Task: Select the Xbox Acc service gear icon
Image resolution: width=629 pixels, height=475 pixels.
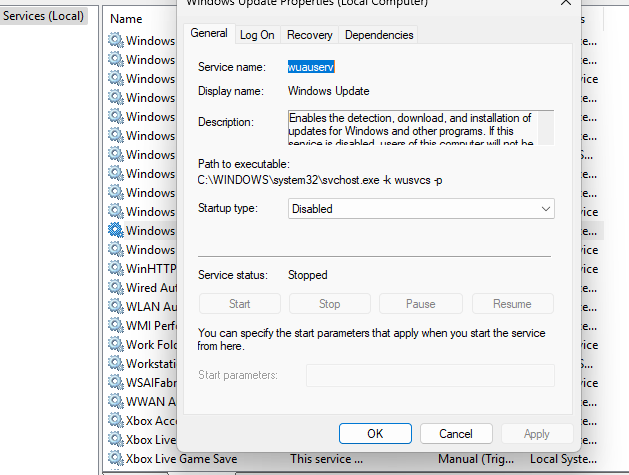Action: point(116,420)
